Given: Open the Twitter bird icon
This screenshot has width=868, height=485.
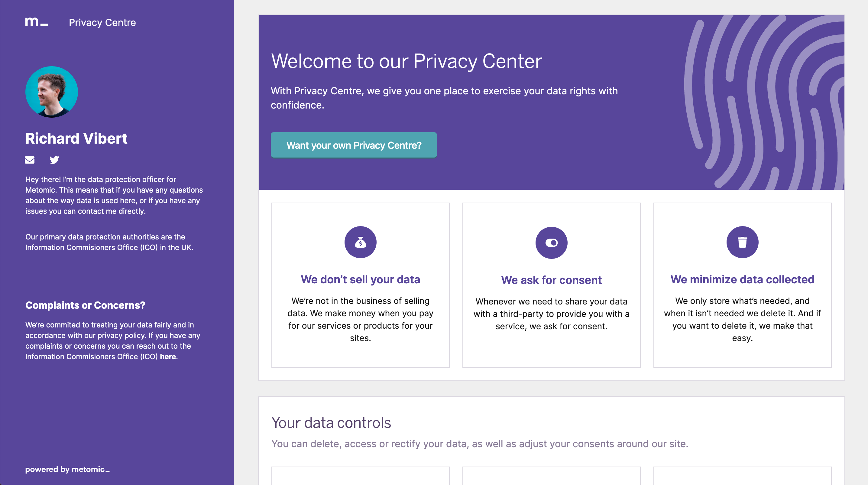Looking at the screenshot, I should pyautogui.click(x=54, y=160).
